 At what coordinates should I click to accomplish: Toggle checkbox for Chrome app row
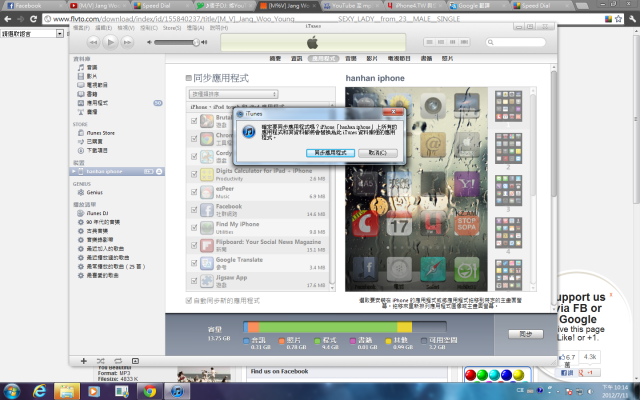click(194, 138)
